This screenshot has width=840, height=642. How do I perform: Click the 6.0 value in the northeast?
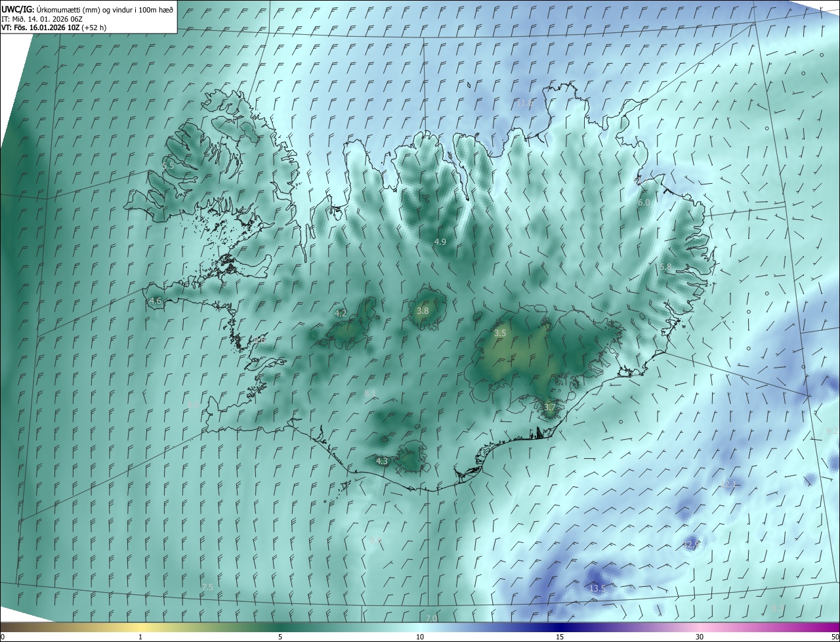644,203
